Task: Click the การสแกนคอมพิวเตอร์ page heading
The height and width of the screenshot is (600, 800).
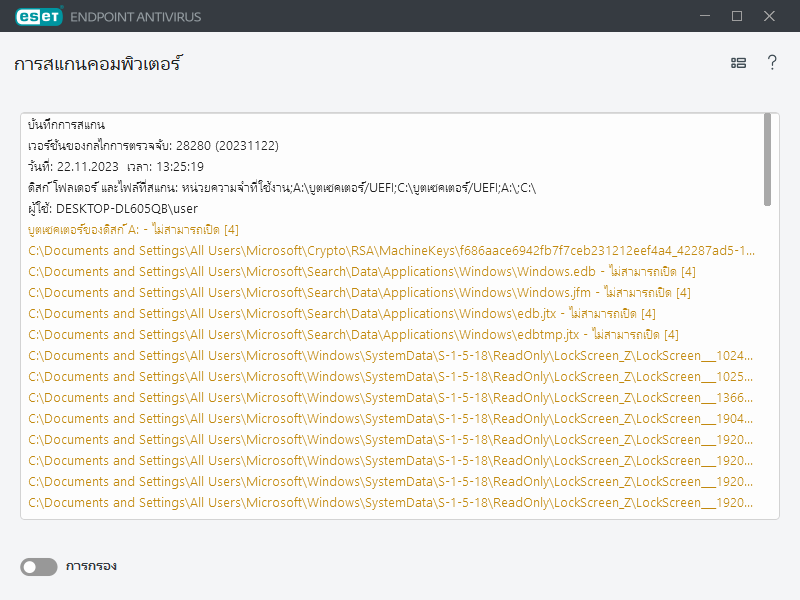Action: [98, 64]
